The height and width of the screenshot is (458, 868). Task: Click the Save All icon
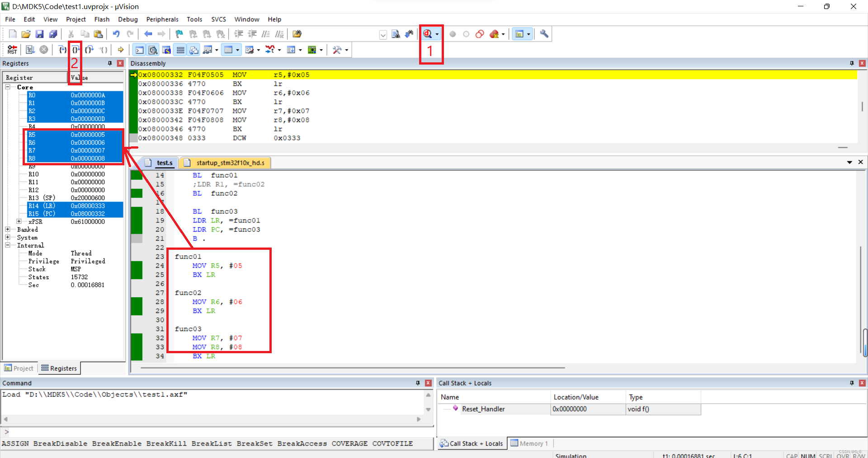click(x=53, y=34)
